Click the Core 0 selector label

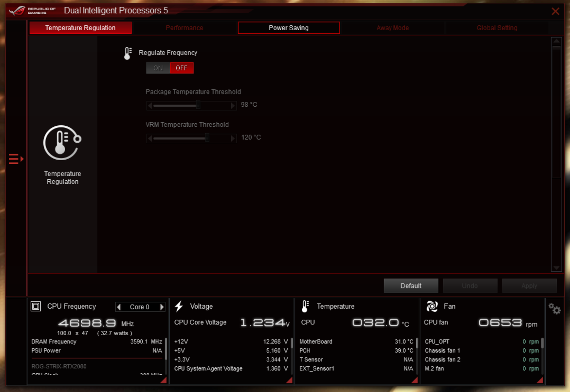point(140,307)
